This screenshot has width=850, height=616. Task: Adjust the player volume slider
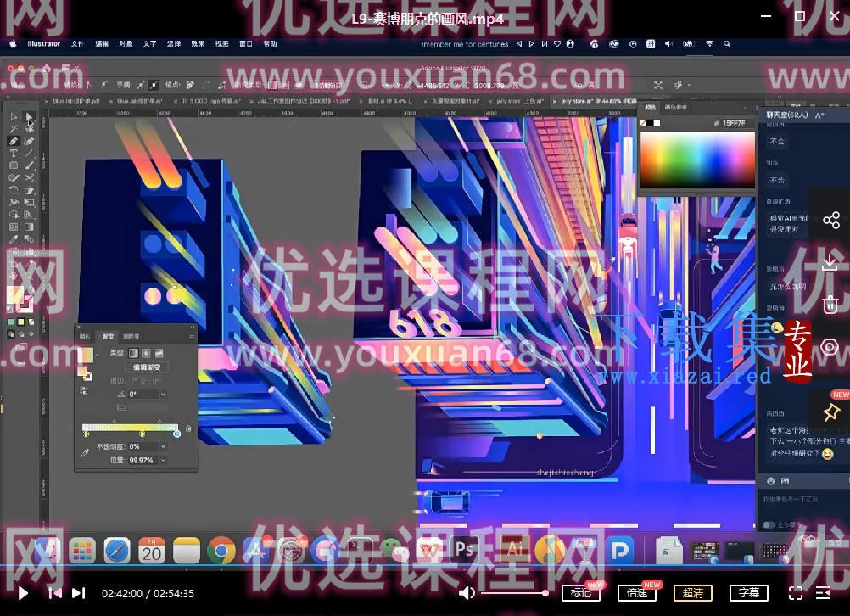pos(514,593)
